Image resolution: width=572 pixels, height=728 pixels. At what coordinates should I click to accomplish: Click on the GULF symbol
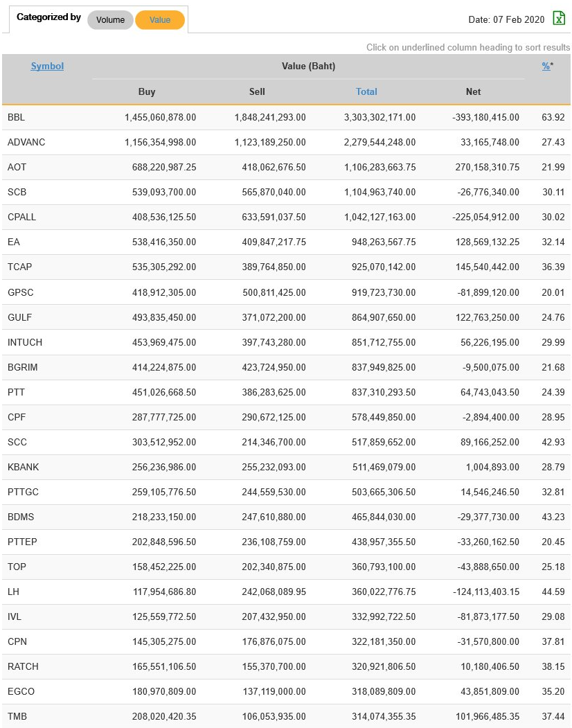click(19, 317)
